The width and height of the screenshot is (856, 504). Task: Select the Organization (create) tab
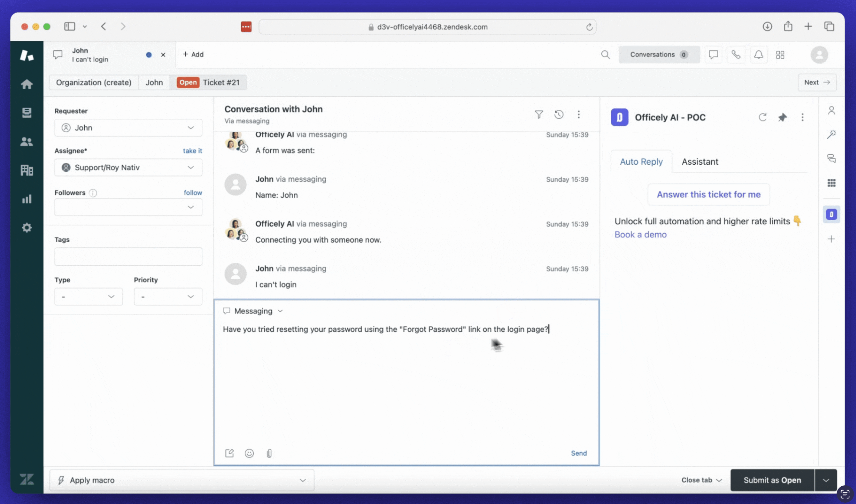tap(93, 83)
